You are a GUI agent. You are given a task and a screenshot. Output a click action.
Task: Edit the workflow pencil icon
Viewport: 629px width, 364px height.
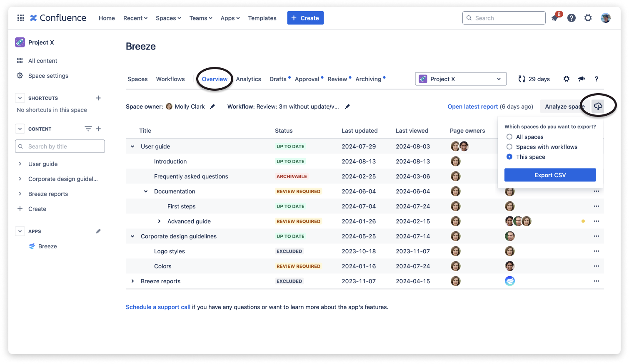(347, 106)
